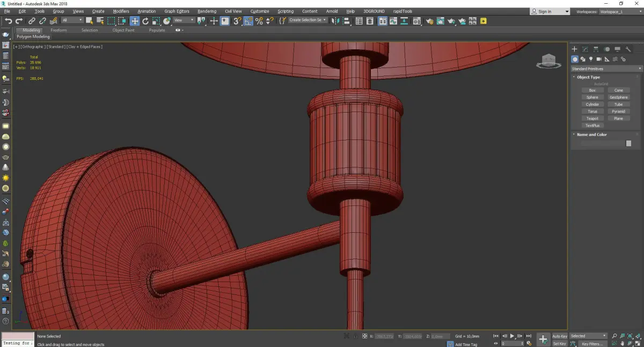Click the GeoSphere primitive button
This screenshot has width=644, height=347.
click(x=619, y=98)
